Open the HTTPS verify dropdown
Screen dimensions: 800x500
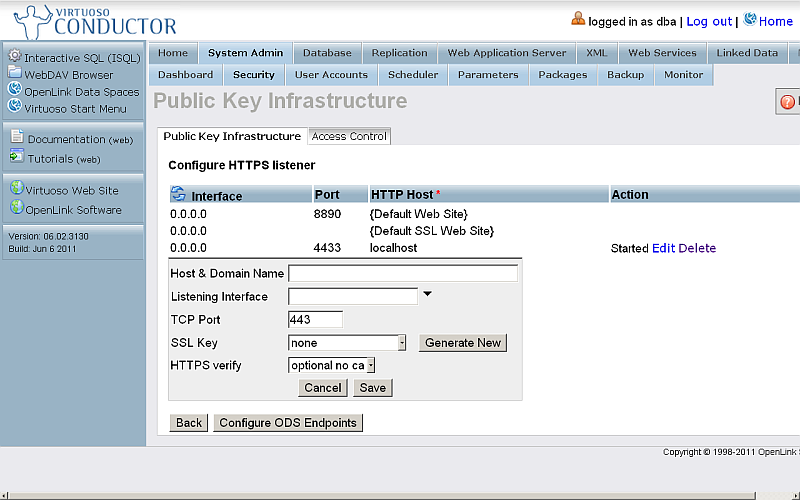(x=370, y=366)
